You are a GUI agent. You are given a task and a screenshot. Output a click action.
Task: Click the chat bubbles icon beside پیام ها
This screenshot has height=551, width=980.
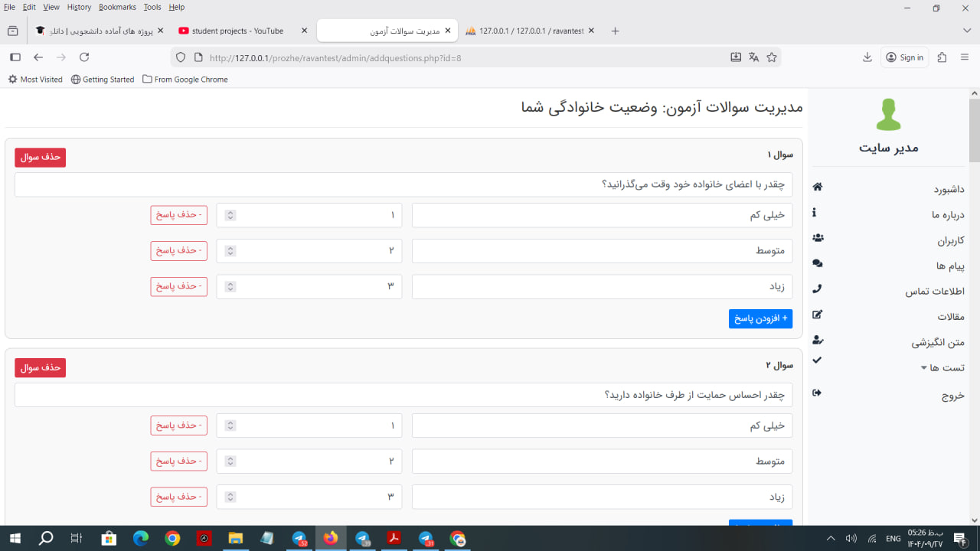[x=818, y=263]
